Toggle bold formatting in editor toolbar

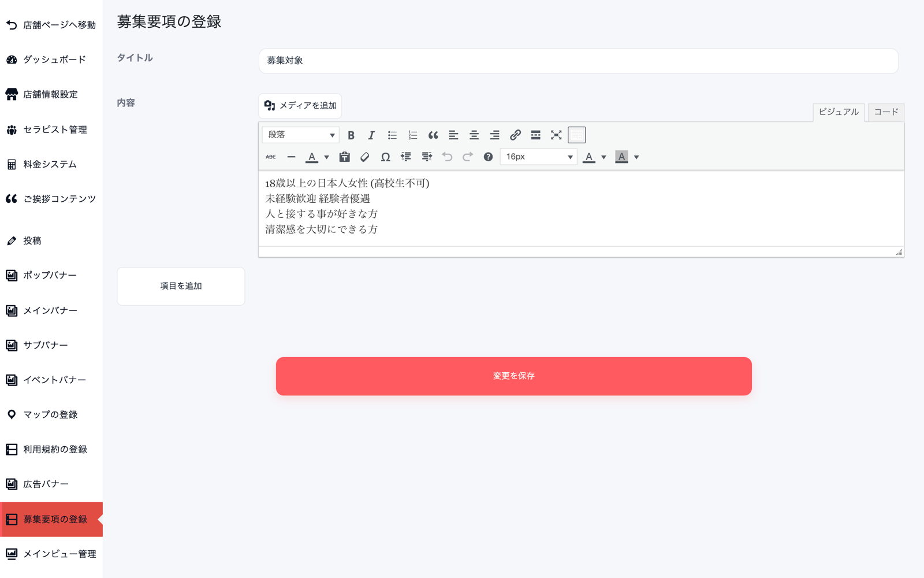[x=351, y=135]
